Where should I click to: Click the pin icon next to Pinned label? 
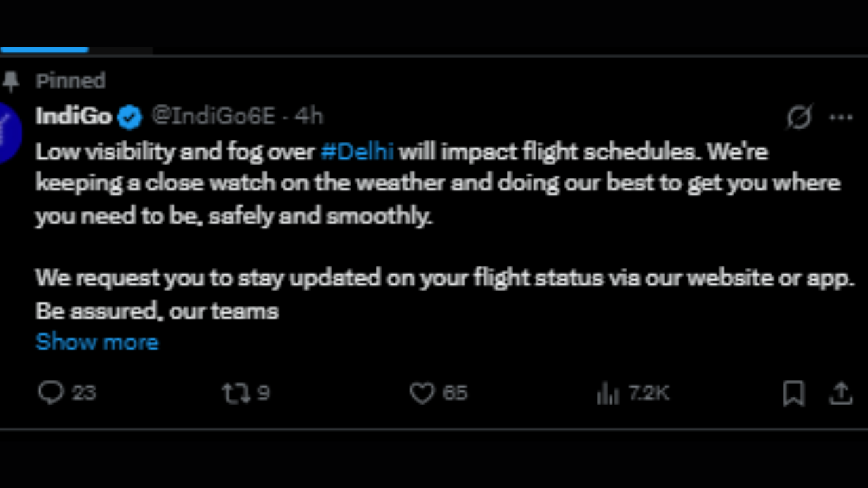[x=12, y=80]
